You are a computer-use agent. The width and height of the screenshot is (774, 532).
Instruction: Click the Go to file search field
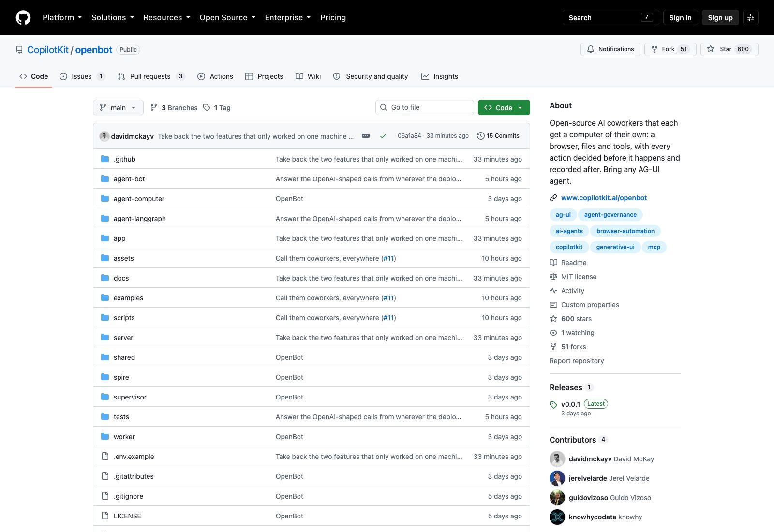pyautogui.click(x=425, y=107)
